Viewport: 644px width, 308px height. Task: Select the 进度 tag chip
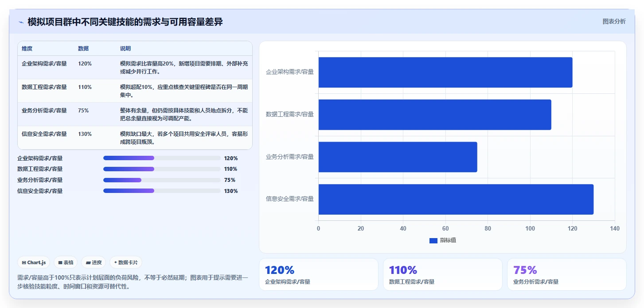[94, 262]
